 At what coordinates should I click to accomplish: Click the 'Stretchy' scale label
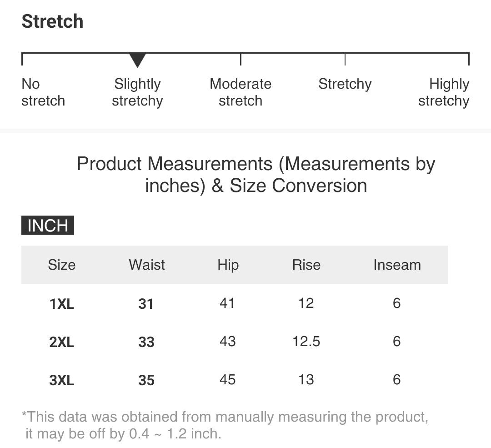pos(345,84)
